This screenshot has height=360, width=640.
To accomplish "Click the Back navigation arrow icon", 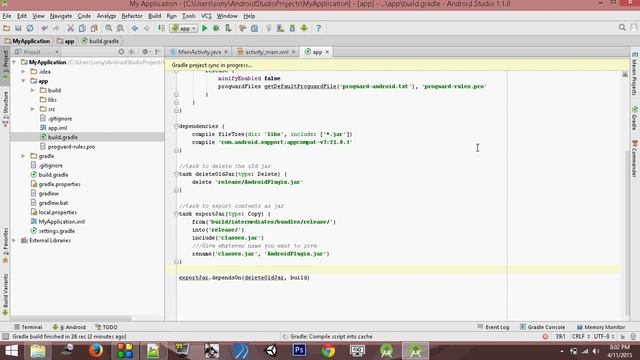I will [135, 28].
